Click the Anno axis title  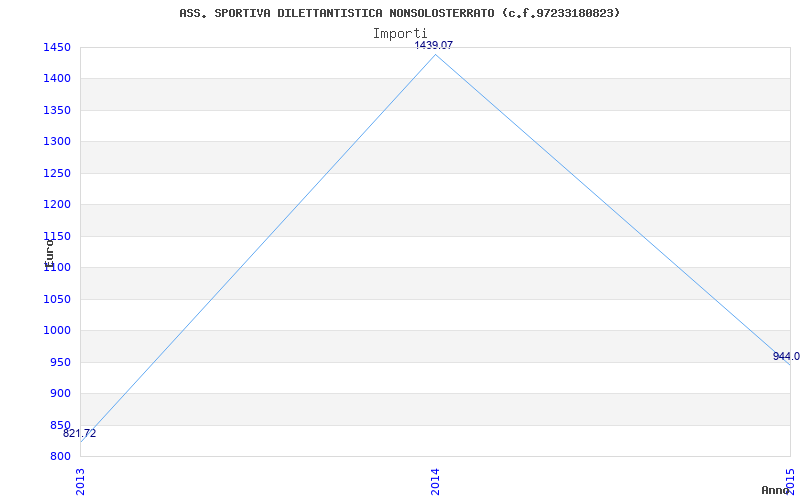[775, 490]
